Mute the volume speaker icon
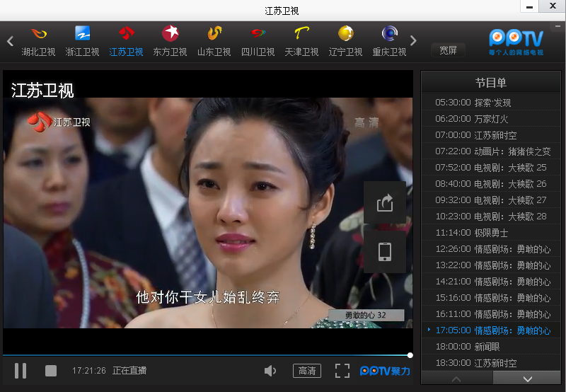566x392 pixels. (270, 371)
